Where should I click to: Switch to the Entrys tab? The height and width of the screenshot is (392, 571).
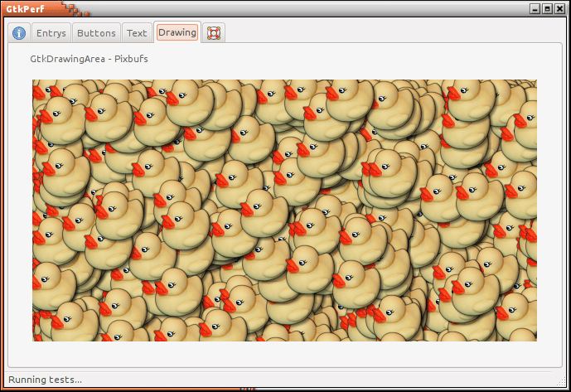pyautogui.click(x=51, y=33)
